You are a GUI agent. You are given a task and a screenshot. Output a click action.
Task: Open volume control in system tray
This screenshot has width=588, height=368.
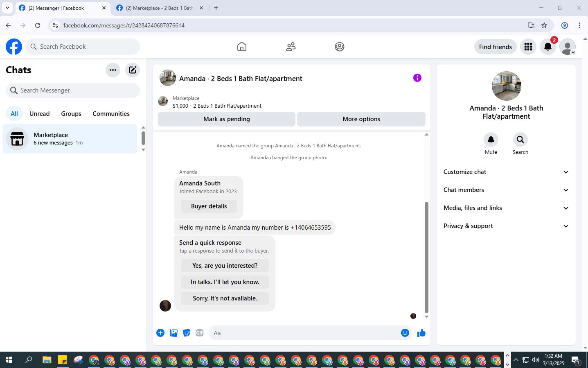pyautogui.click(x=536, y=360)
